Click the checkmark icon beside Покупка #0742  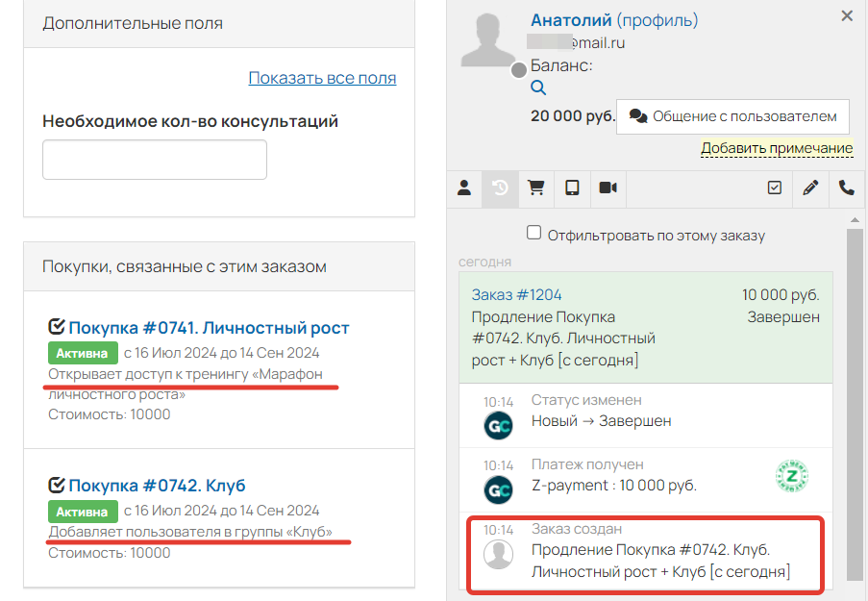tap(57, 485)
